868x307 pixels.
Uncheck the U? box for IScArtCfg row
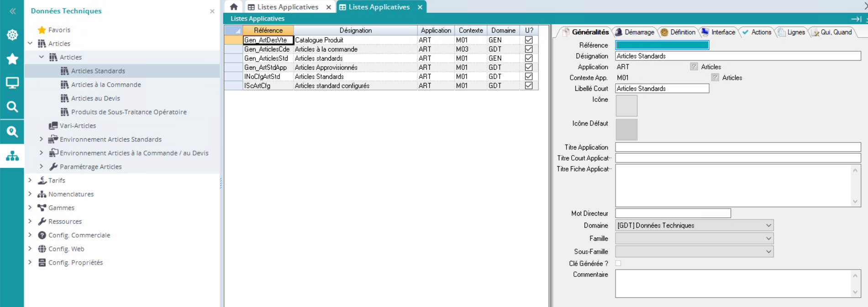click(x=529, y=86)
